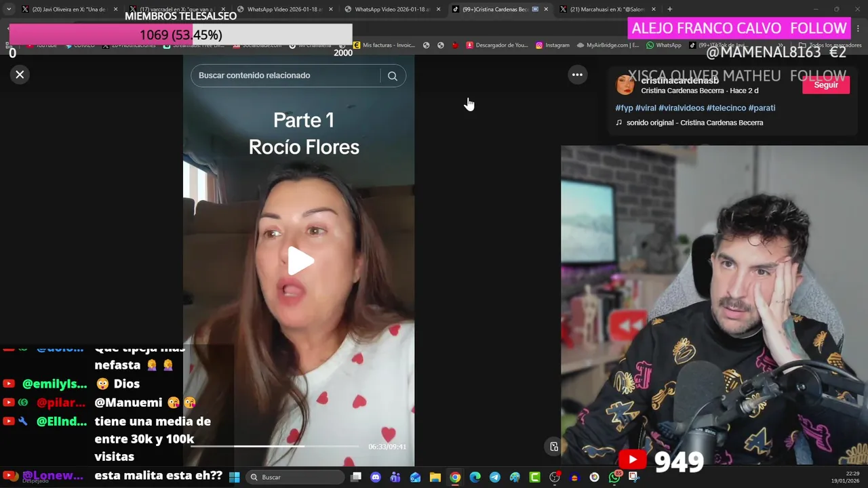Open sonido original - Cristina Cardenas Becerra
The width and height of the screenshot is (868, 488).
pyautogui.click(x=694, y=123)
